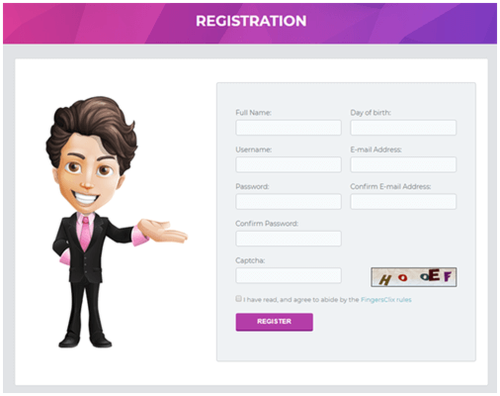Click the "Confirm Password:" label
This screenshot has width=500, height=396.
click(267, 224)
